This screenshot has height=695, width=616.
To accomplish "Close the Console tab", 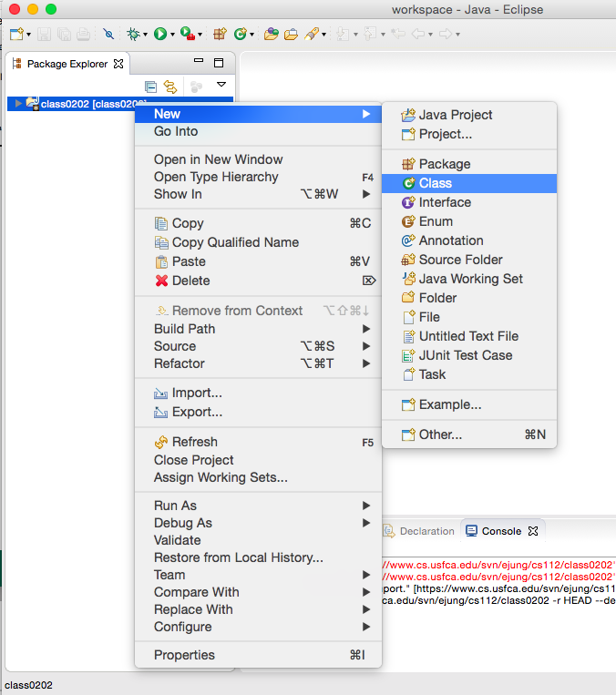I will point(533,531).
